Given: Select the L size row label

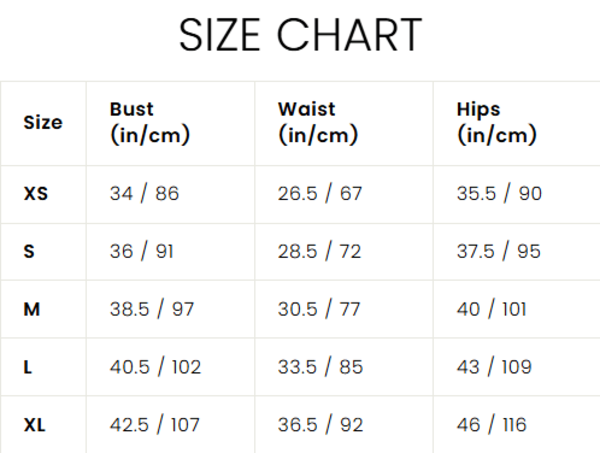Looking at the screenshot, I should tap(28, 367).
